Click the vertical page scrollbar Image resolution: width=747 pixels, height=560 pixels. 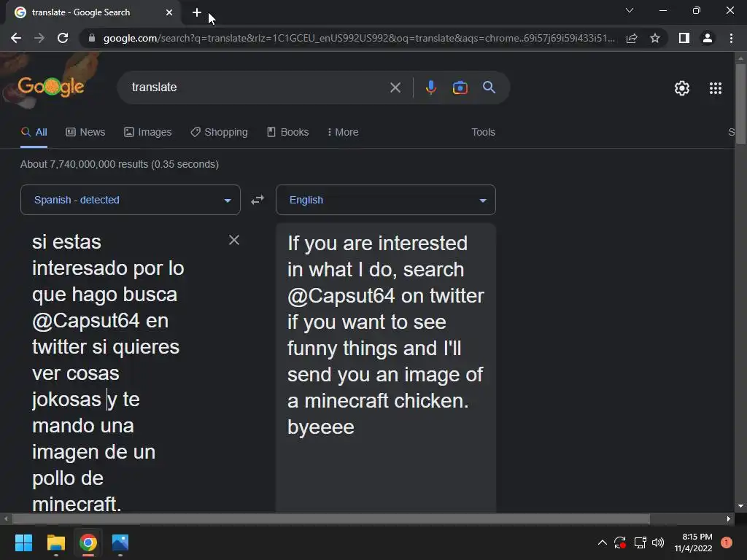[740, 103]
